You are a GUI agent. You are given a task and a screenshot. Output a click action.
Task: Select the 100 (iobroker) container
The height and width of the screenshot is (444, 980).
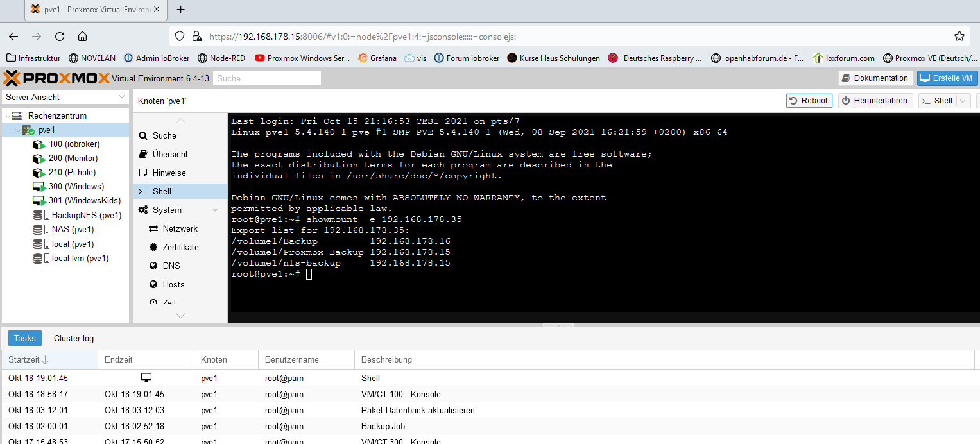pos(74,144)
